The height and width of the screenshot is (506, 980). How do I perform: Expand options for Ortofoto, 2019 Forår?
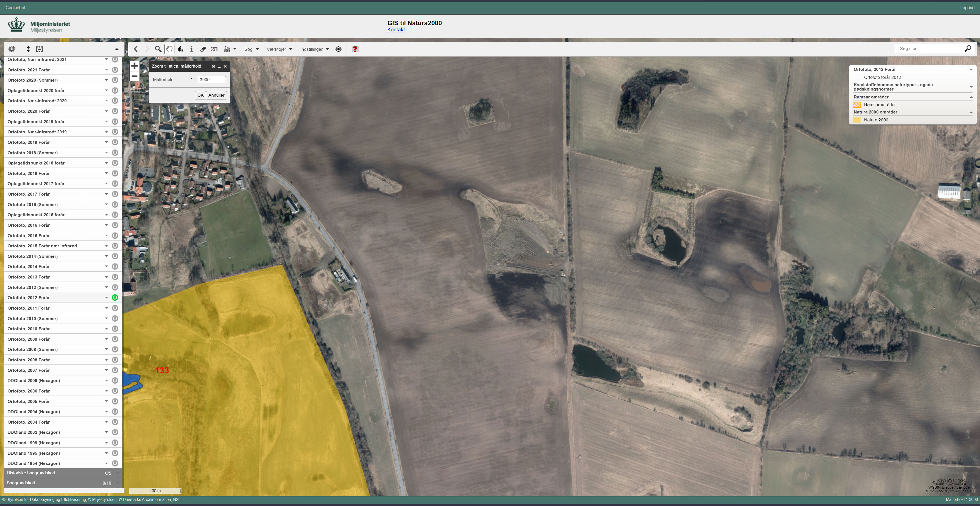click(106, 142)
